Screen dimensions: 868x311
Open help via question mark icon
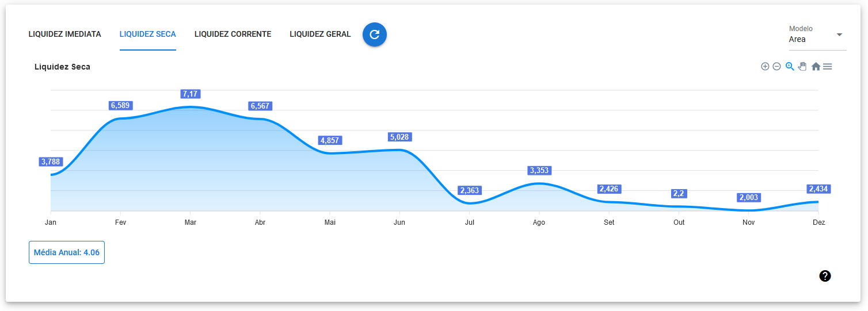coord(825,276)
